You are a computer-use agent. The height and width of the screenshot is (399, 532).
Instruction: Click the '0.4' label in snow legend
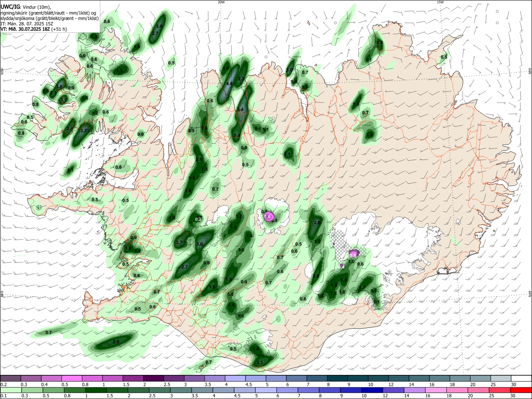click(x=44, y=384)
